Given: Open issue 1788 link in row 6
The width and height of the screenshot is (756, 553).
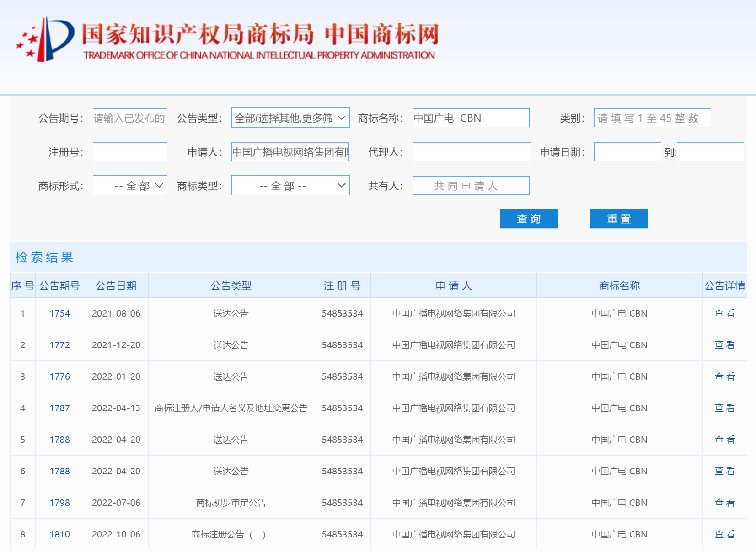Looking at the screenshot, I should pos(59,471).
